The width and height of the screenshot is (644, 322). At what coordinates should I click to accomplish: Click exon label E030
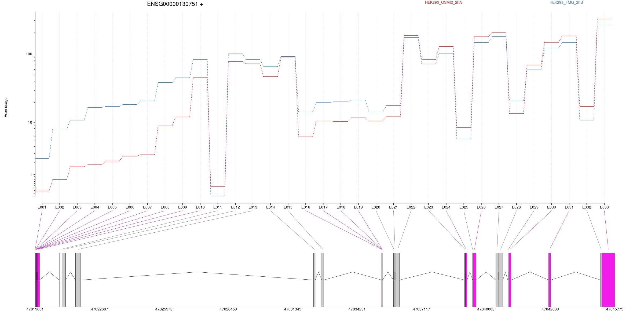click(551, 207)
